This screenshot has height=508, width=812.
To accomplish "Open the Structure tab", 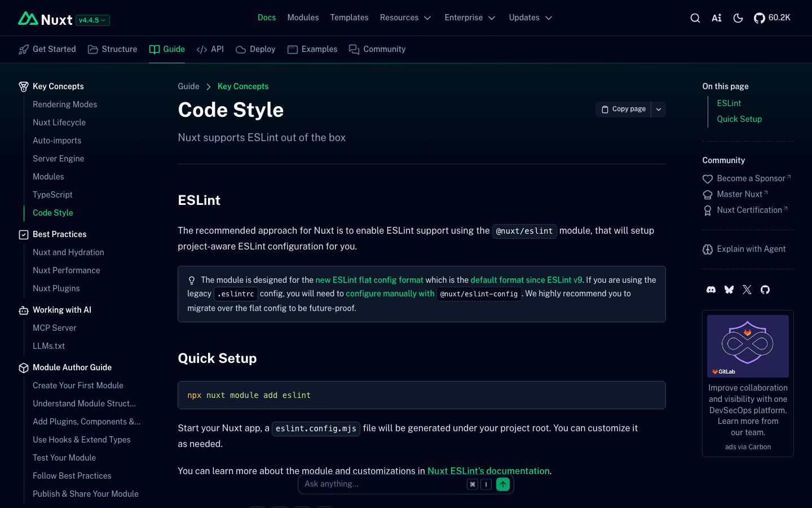I will coord(113,49).
